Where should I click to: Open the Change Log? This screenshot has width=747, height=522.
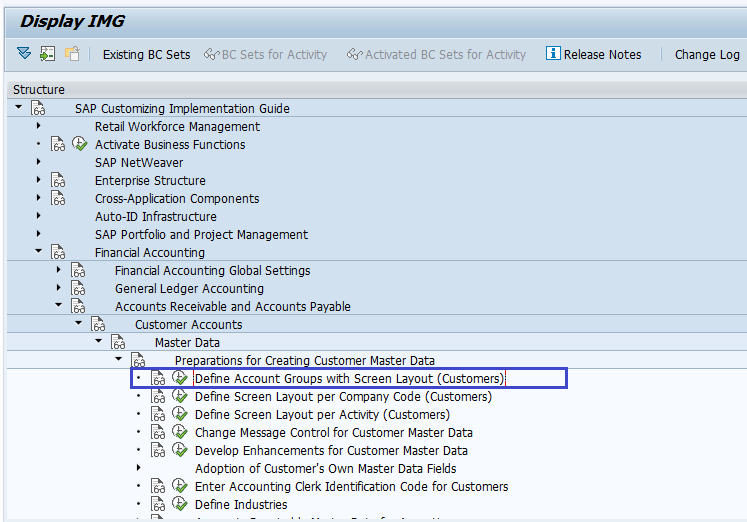(707, 55)
